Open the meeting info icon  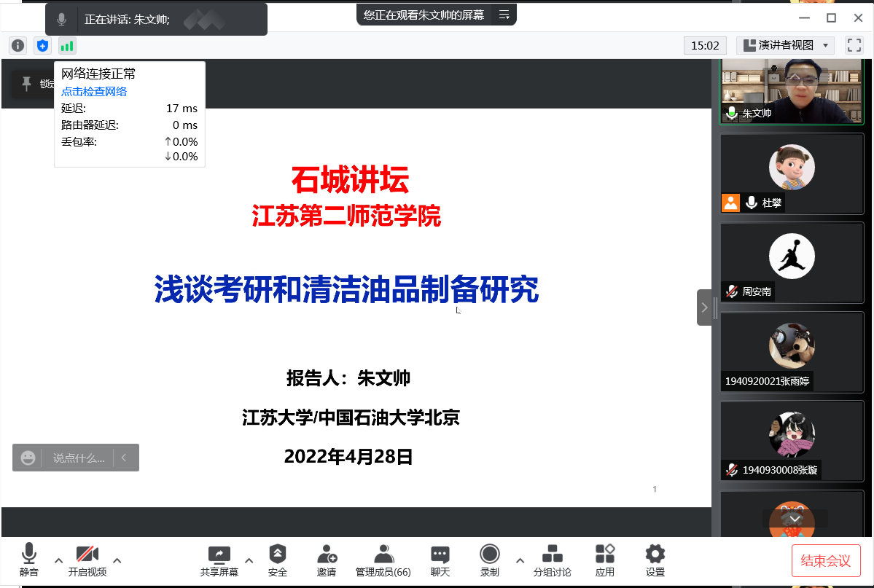point(18,46)
